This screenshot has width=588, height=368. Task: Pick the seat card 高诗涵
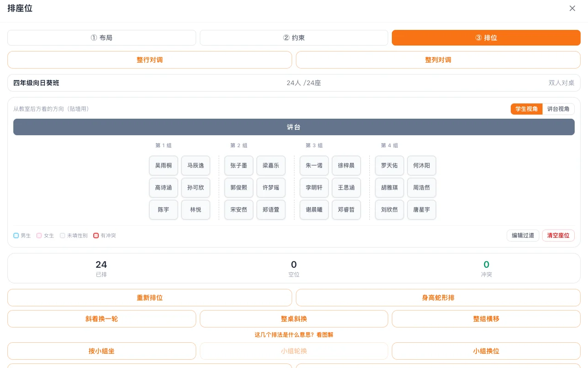click(164, 188)
